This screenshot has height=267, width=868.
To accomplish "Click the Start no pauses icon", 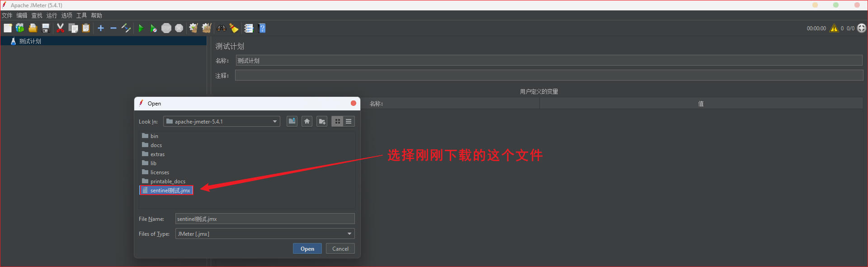I will point(153,28).
